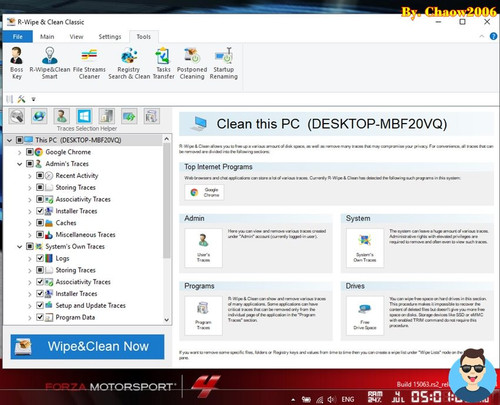Switch to the Main tab
The image size is (500, 405).
pos(47,37)
